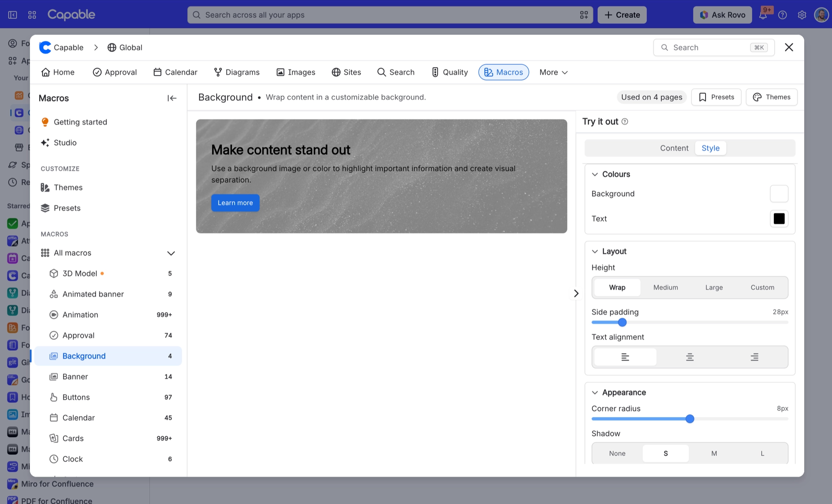Screen dimensions: 832x504
Task: Click the help question mark icon
Action: click(x=782, y=15)
